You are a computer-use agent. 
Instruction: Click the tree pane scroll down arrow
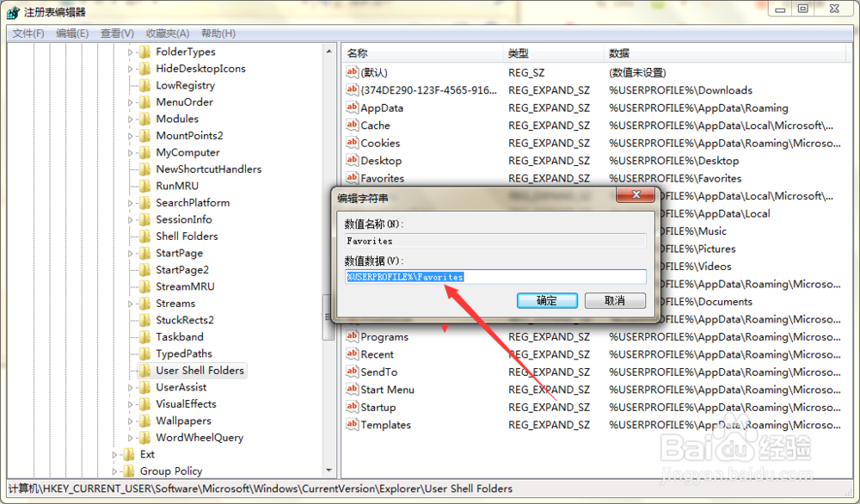pos(329,470)
